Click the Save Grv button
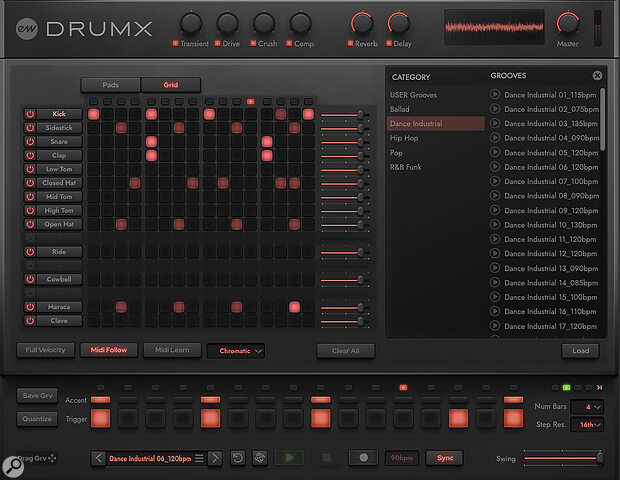Screen dimensions: 620x480 point(37,395)
